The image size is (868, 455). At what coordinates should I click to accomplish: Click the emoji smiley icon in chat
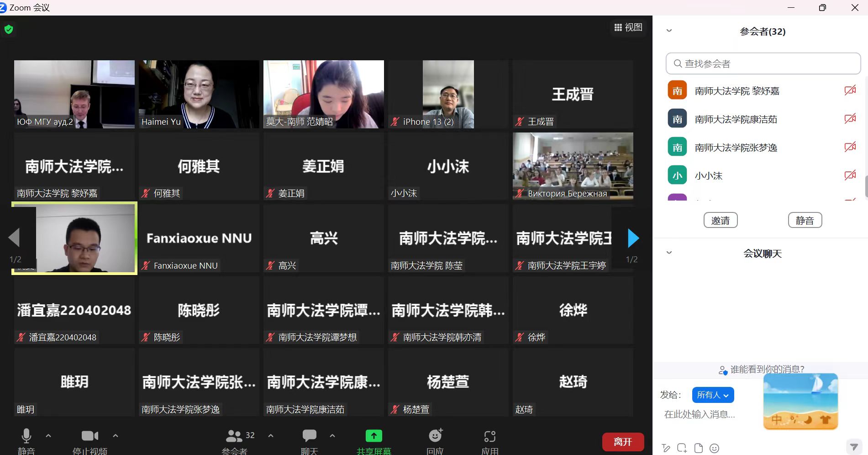[715, 448]
